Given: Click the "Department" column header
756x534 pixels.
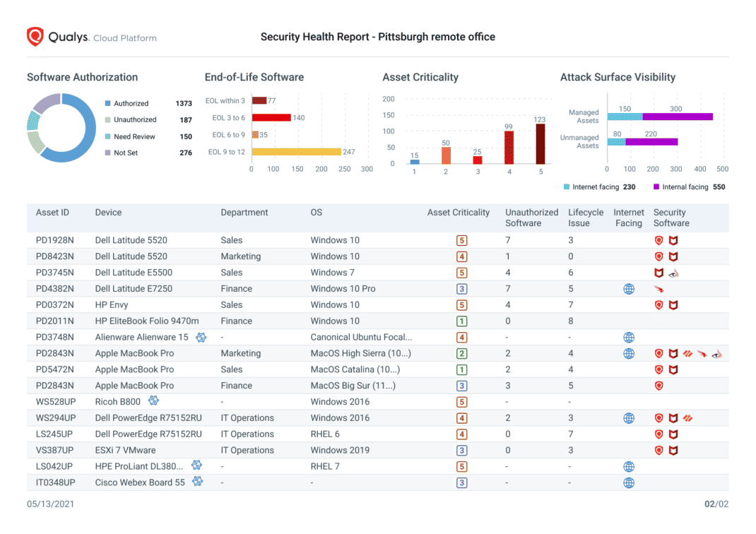Looking at the screenshot, I should 244,213.
